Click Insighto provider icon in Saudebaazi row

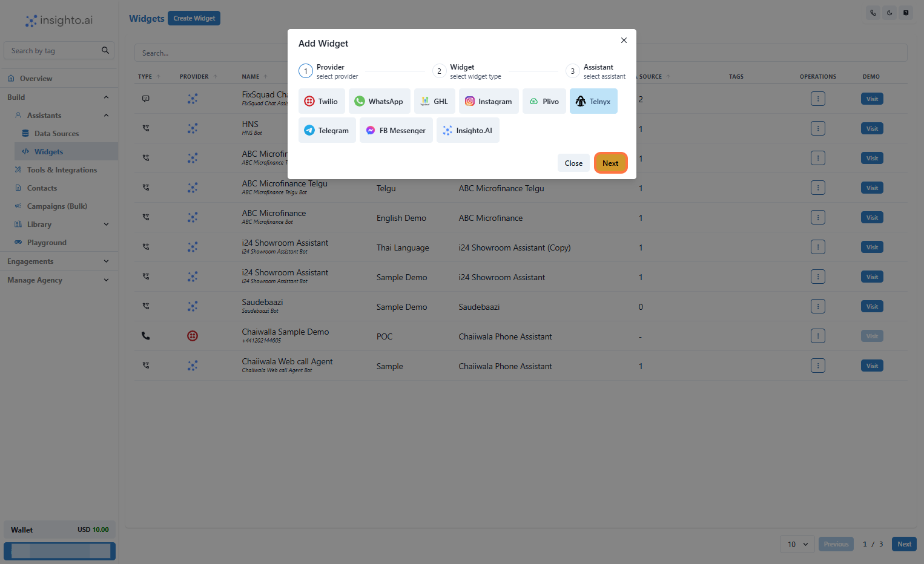click(193, 306)
